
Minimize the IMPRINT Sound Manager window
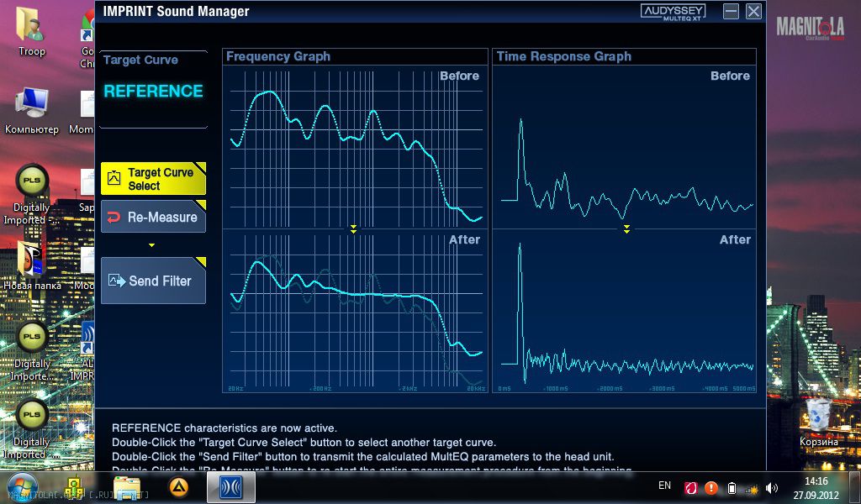(731, 12)
